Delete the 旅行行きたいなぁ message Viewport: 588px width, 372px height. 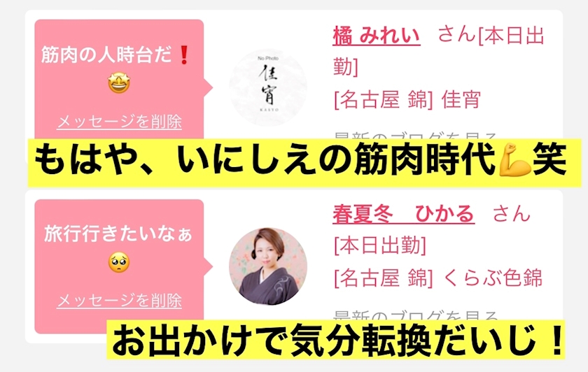click(119, 301)
